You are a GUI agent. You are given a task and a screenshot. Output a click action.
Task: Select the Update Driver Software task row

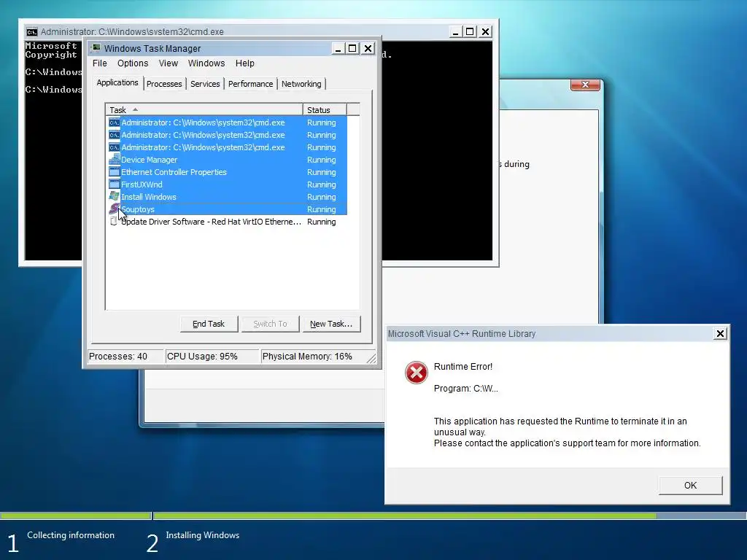pos(228,222)
